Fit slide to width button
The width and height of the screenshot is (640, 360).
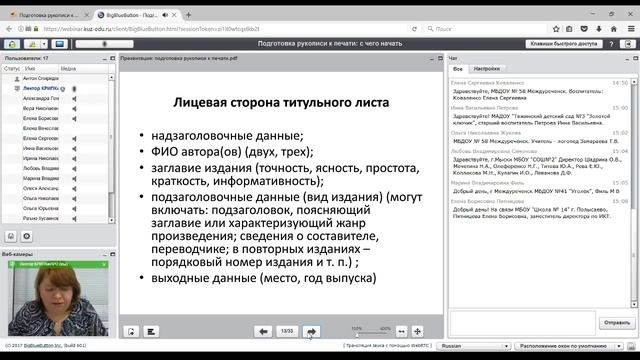pos(401,331)
